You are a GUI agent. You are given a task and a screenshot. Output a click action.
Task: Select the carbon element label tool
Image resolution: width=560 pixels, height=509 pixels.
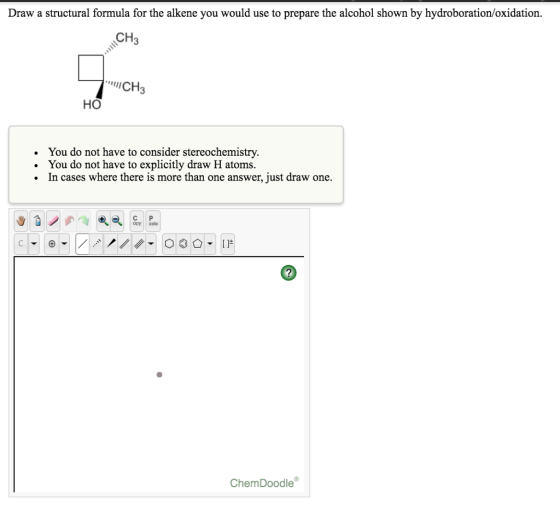click(21, 244)
